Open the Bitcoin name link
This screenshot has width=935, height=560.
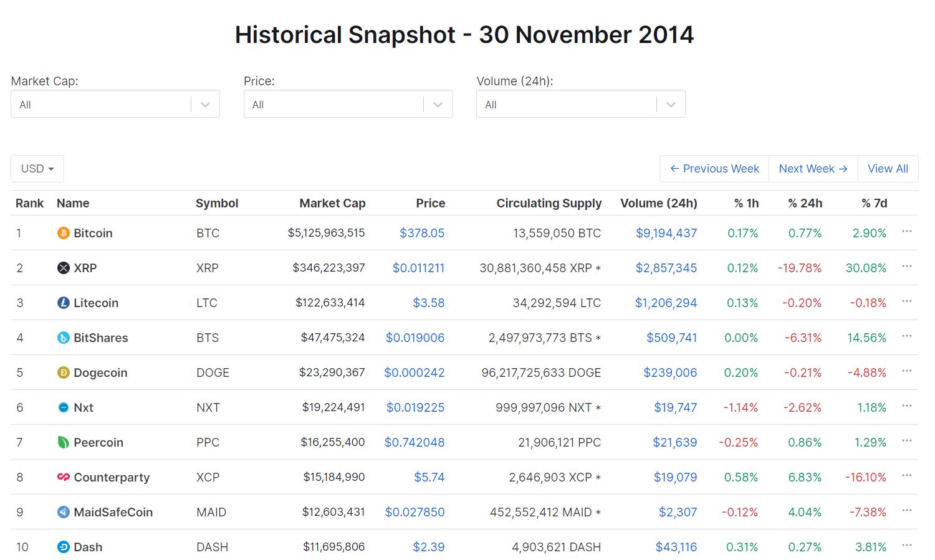(93, 233)
